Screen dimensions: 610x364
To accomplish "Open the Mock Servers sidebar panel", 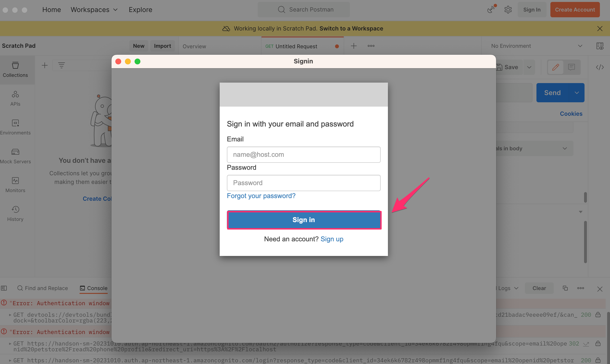I will pos(15,156).
